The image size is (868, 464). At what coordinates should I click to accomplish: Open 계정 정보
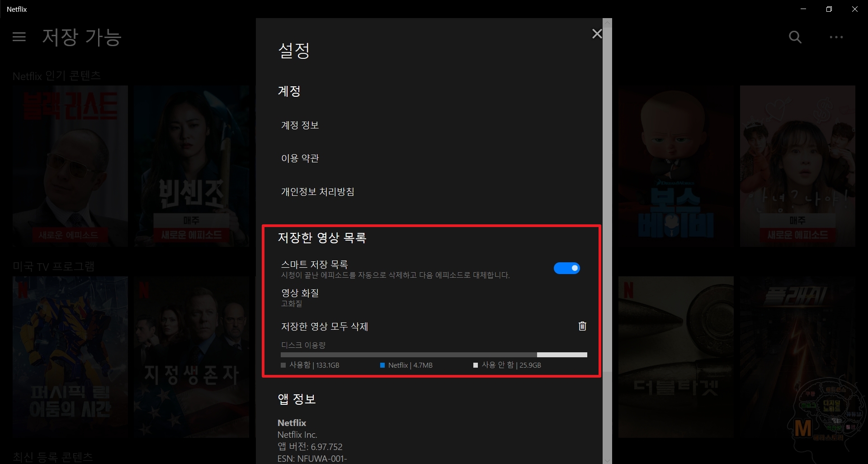tap(300, 125)
